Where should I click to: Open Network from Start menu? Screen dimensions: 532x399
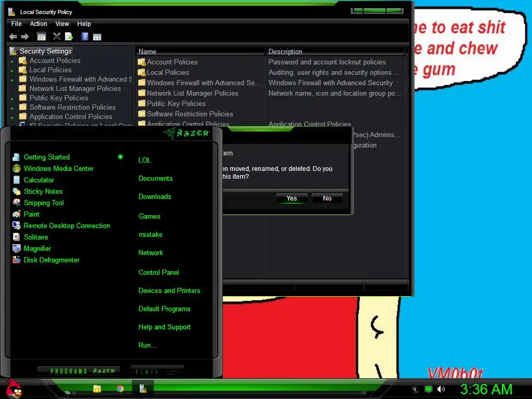(151, 252)
